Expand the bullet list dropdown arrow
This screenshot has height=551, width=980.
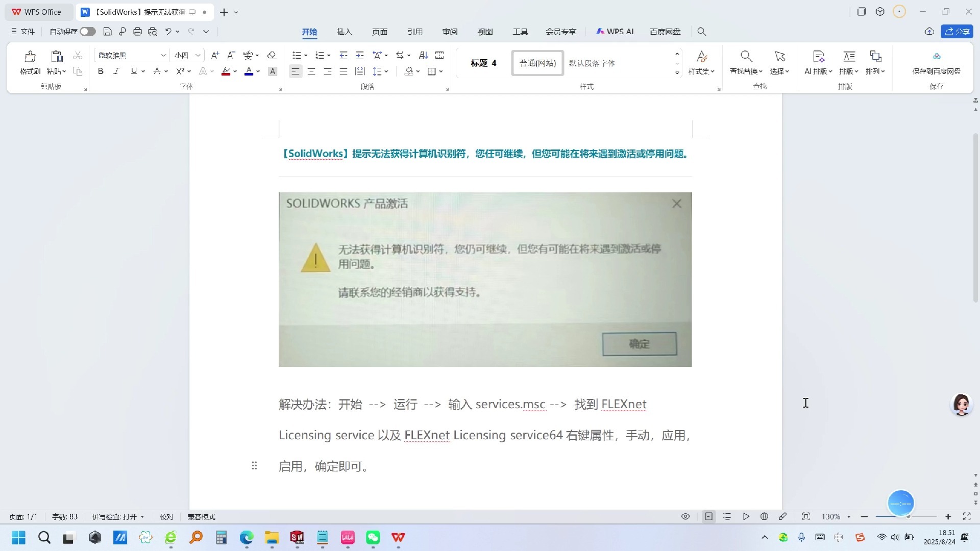pyautogui.click(x=306, y=55)
